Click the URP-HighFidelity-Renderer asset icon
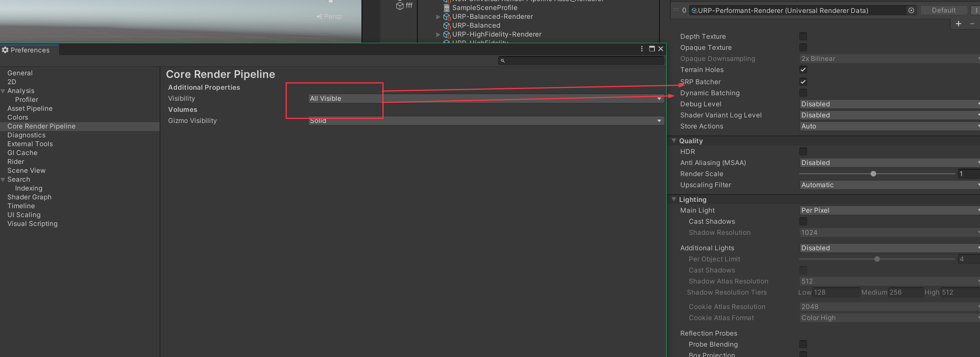This screenshot has height=357, width=980. pyautogui.click(x=446, y=34)
